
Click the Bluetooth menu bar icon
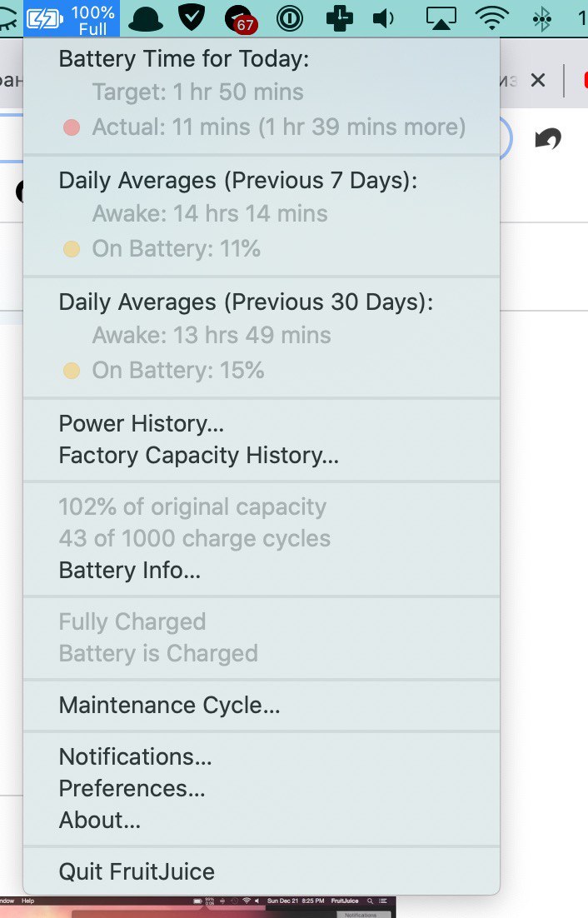(x=542, y=19)
